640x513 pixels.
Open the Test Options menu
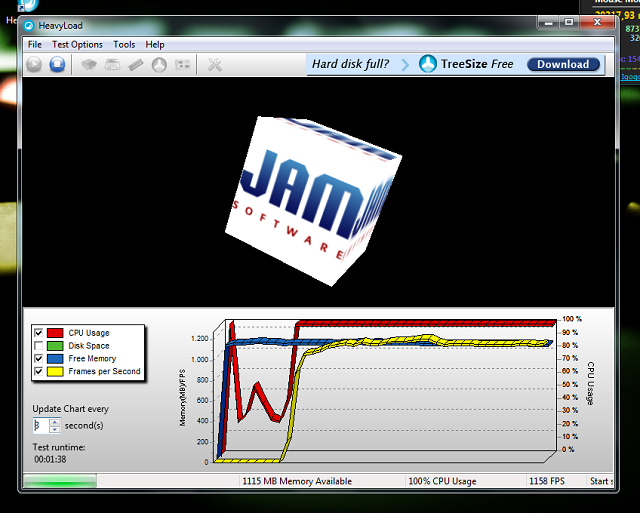(77, 44)
